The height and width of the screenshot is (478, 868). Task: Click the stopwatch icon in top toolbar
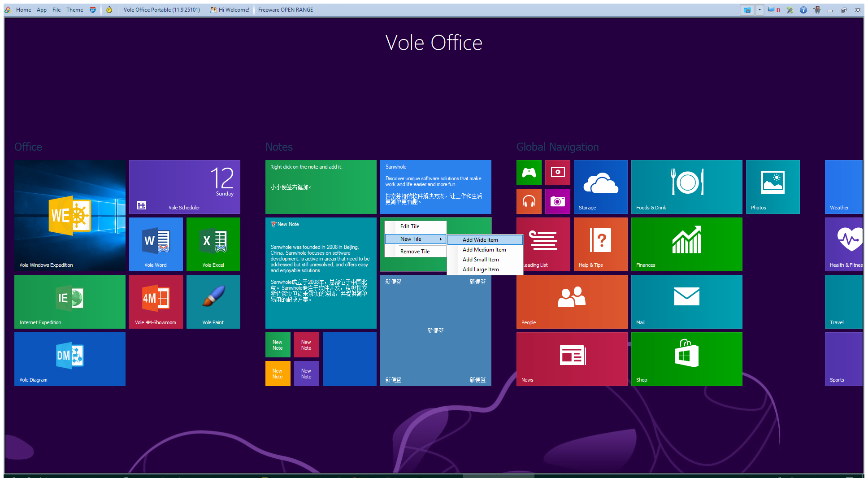pos(109,10)
